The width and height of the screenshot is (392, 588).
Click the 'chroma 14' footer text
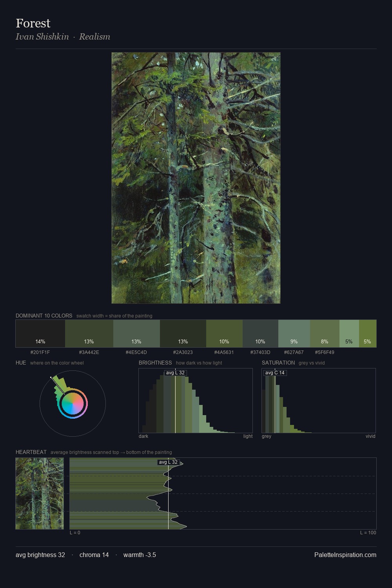tap(94, 555)
